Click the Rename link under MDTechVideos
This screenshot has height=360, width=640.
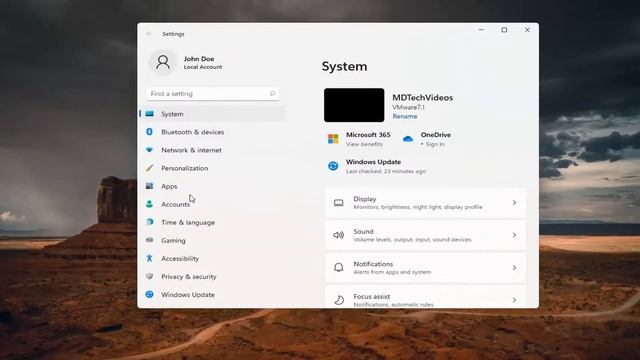tap(404, 116)
